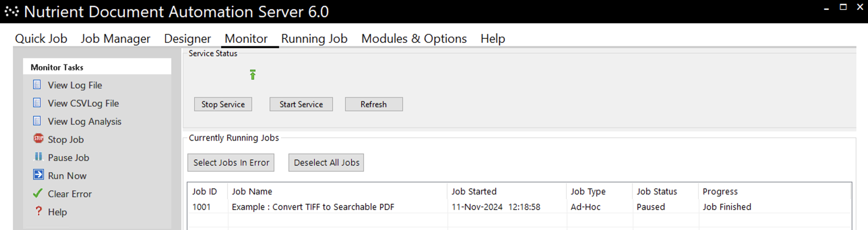The image size is (868, 230).
Task: Open the Running Job view
Action: click(314, 38)
